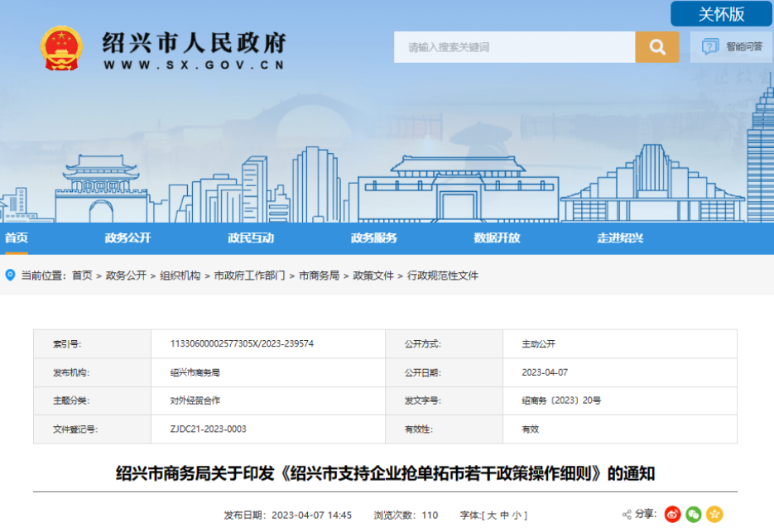Click the orange search magnifier button
The image size is (774, 532).
point(657,47)
